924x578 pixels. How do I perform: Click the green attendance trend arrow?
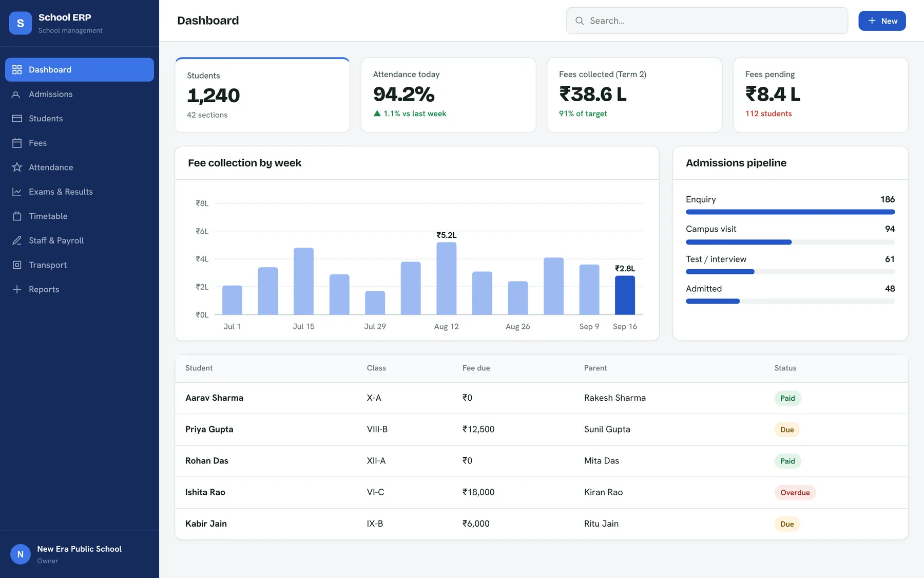(x=377, y=114)
